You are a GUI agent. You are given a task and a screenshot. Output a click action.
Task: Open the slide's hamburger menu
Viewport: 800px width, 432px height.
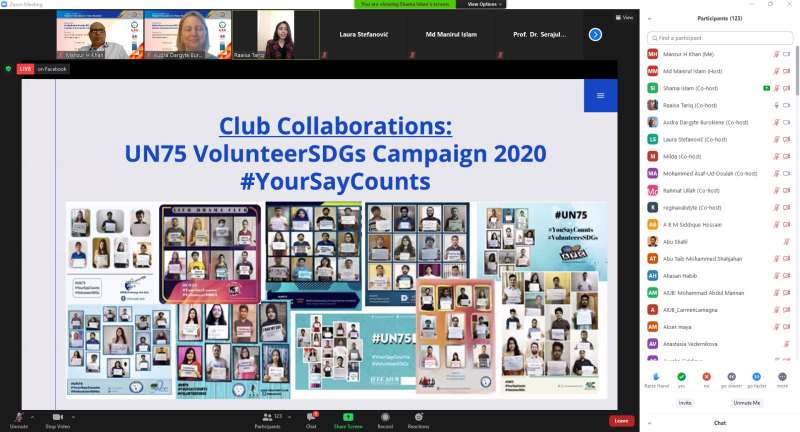[600, 95]
